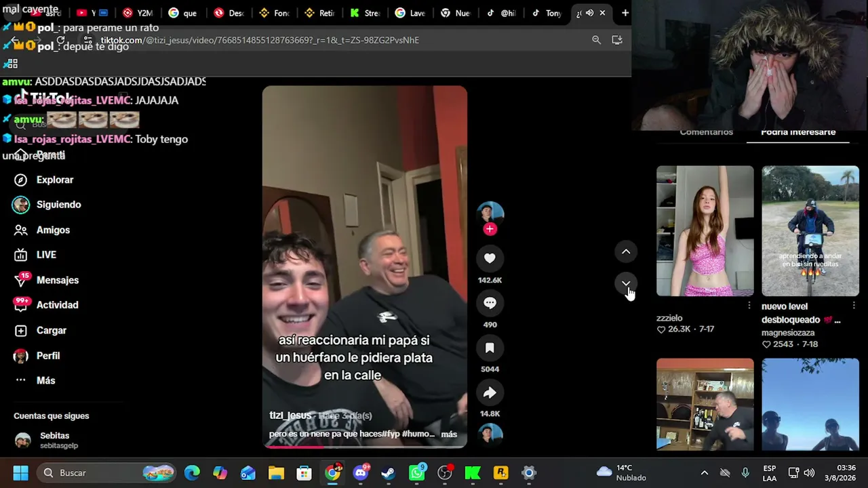
Task: Open Microsoft Store from taskbar
Action: pos(304,472)
